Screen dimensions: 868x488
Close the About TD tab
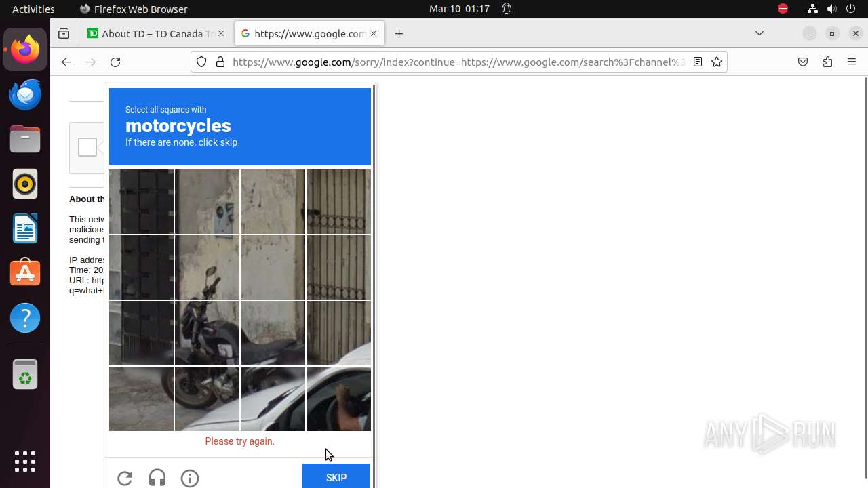(220, 33)
